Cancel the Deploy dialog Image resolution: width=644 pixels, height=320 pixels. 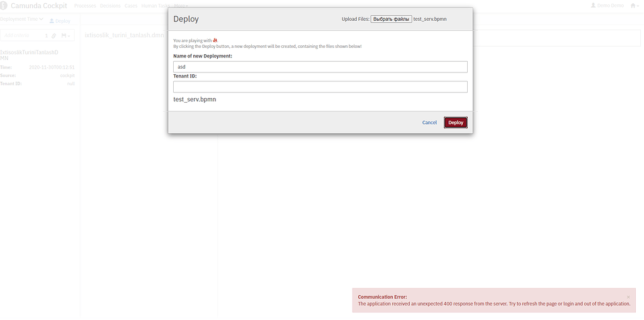[429, 122]
